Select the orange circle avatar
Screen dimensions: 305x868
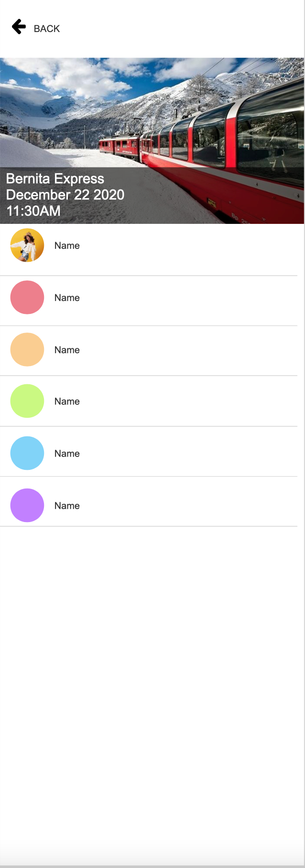(27, 349)
